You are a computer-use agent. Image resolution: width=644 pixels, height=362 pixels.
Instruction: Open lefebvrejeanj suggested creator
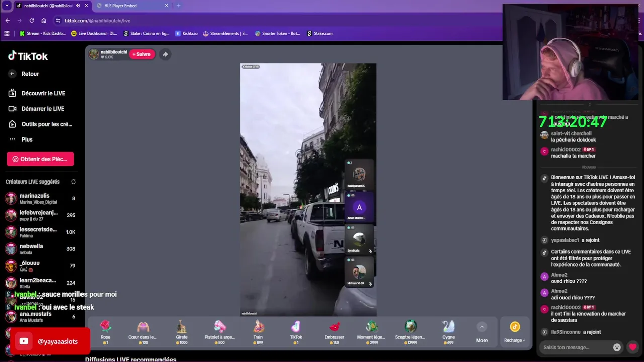pyautogui.click(x=40, y=215)
